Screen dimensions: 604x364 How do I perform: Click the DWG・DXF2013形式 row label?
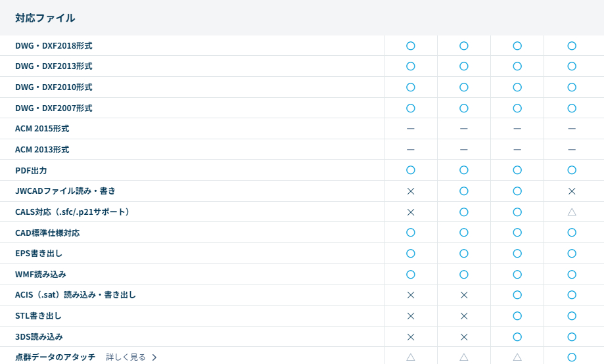click(54, 66)
